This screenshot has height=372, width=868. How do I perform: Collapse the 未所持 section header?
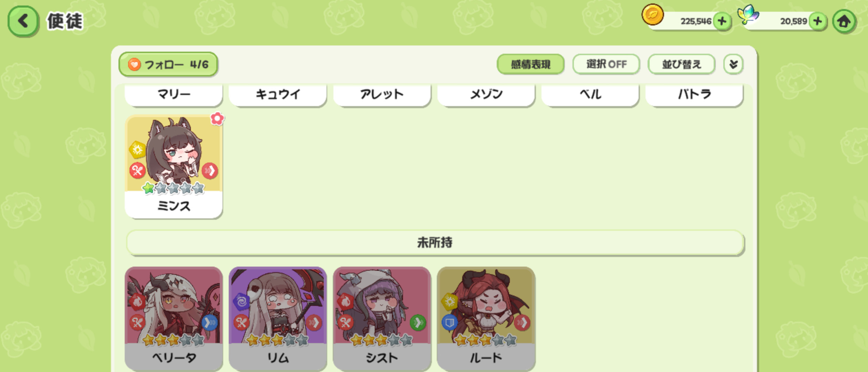(435, 242)
